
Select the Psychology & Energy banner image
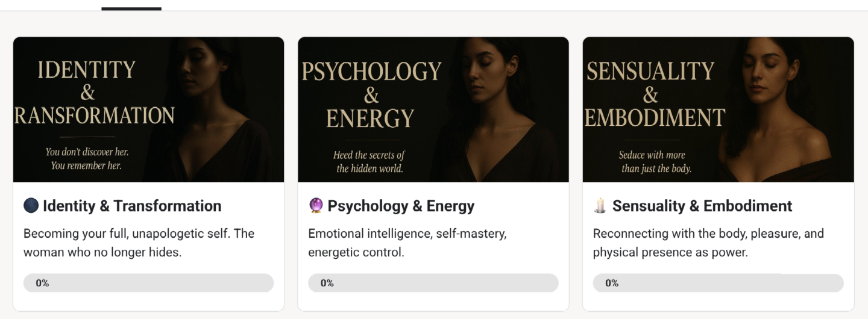coord(433,110)
